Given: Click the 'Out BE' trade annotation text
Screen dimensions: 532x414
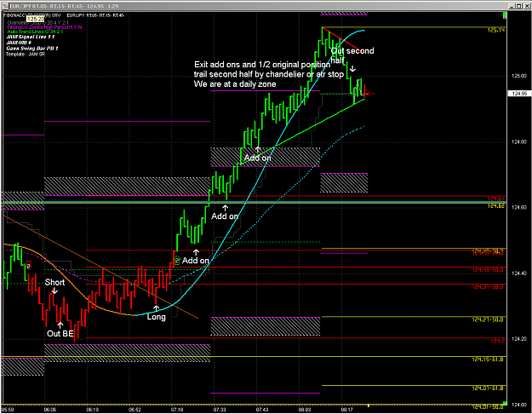Looking at the screenshot, I should [x=60, y=334].
